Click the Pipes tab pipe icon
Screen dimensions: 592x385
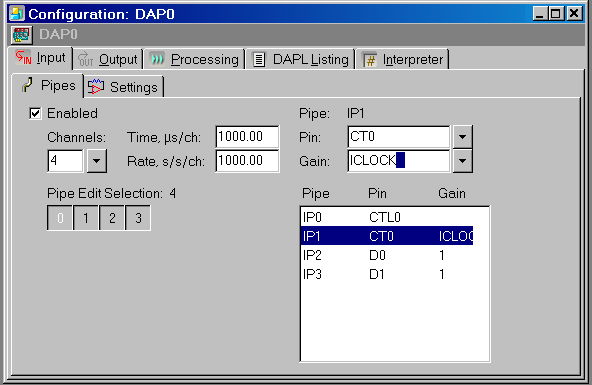(x=27, y=85)
